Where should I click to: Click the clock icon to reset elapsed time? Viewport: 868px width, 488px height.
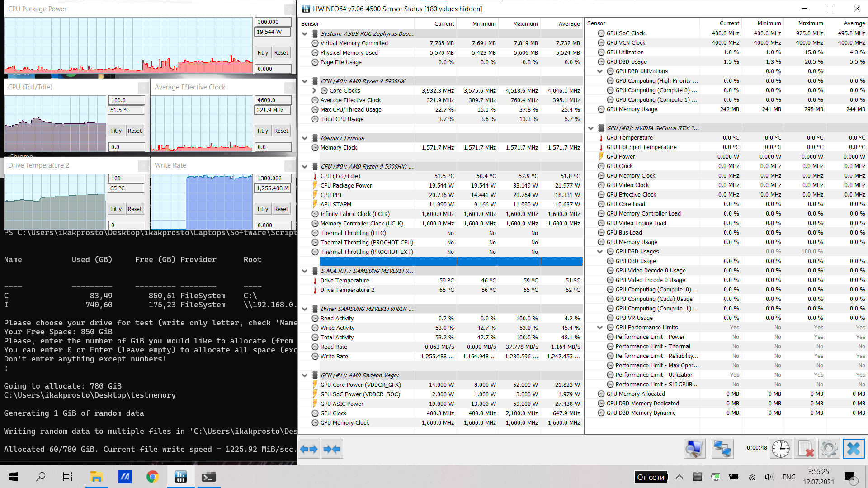point(781,449)
